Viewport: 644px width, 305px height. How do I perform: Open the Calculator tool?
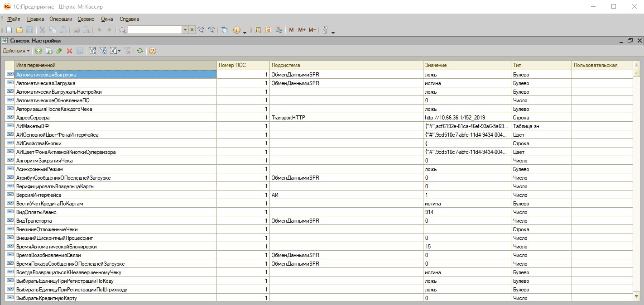[258, 30]
